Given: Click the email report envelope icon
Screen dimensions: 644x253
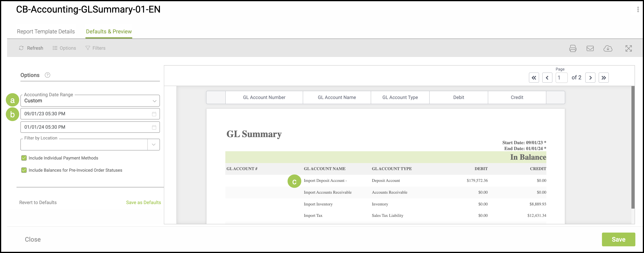Looking at the screenshot, I should tap(590, 48).
